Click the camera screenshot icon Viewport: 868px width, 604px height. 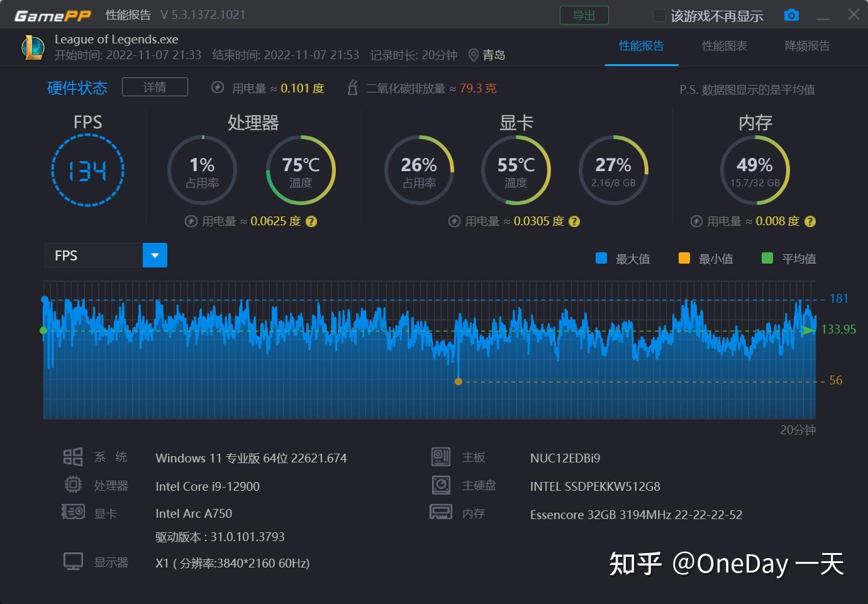point(791,15)
